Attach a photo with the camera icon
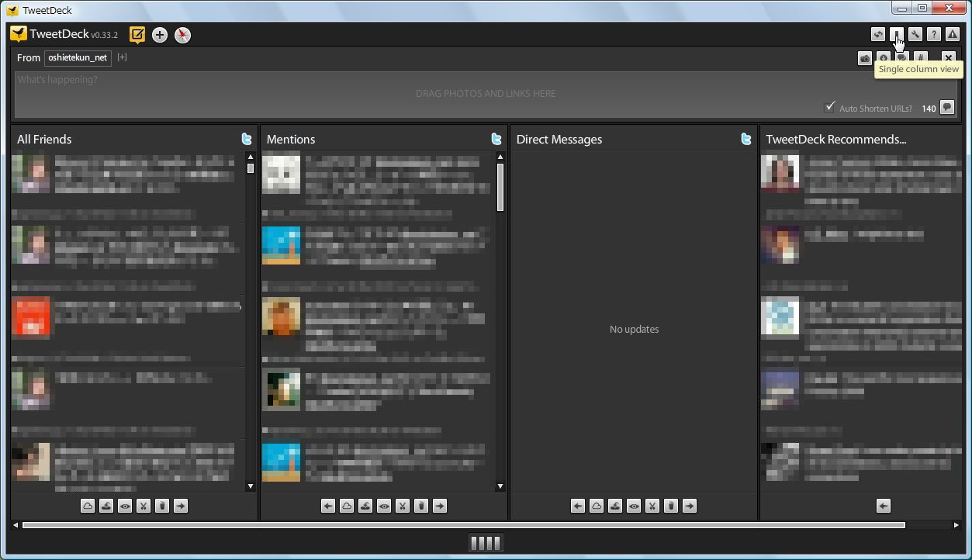The height and width of the screenshot is (560, 972). coord(865,58)
